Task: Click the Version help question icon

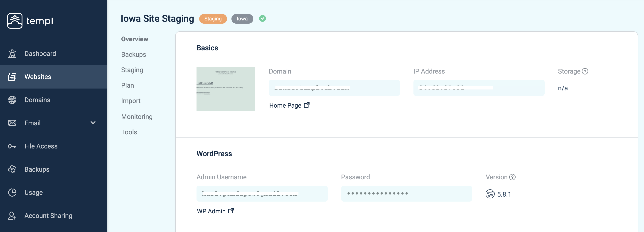Action: click(x=512, y=177)
